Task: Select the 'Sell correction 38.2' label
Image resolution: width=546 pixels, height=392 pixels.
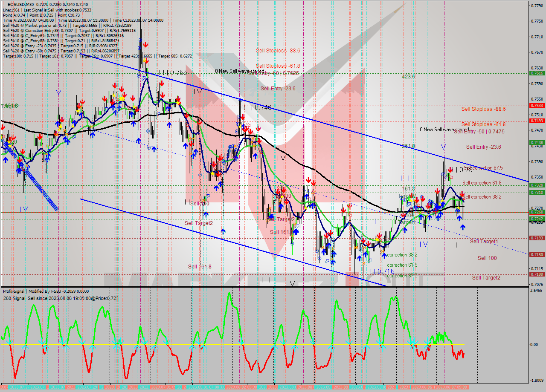Action: pos(482,197)
